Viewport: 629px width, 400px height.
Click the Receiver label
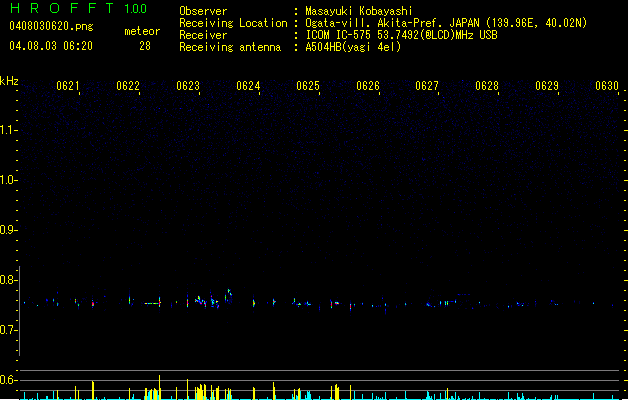point(203,35)
